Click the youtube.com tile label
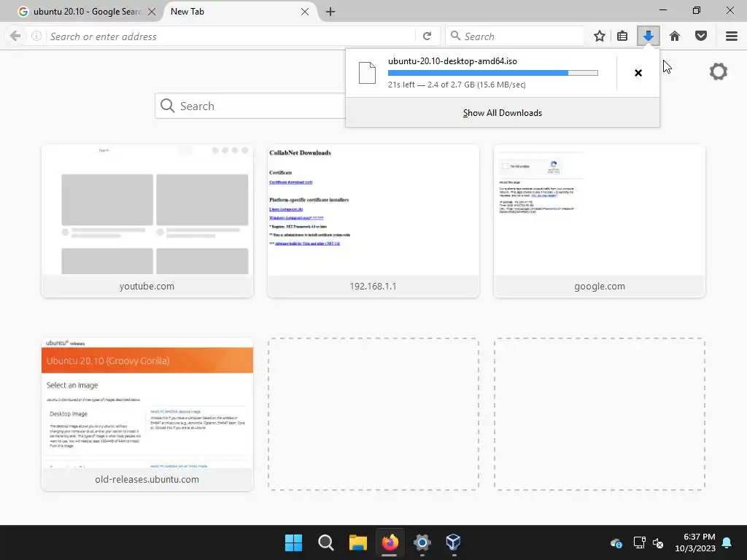747x560 pixels. point(147,286)
